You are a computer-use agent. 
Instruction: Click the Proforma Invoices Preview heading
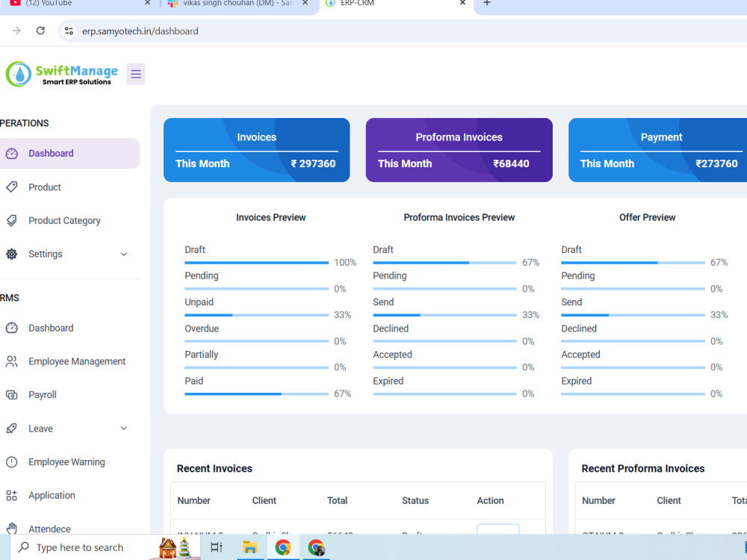(459, 217)
